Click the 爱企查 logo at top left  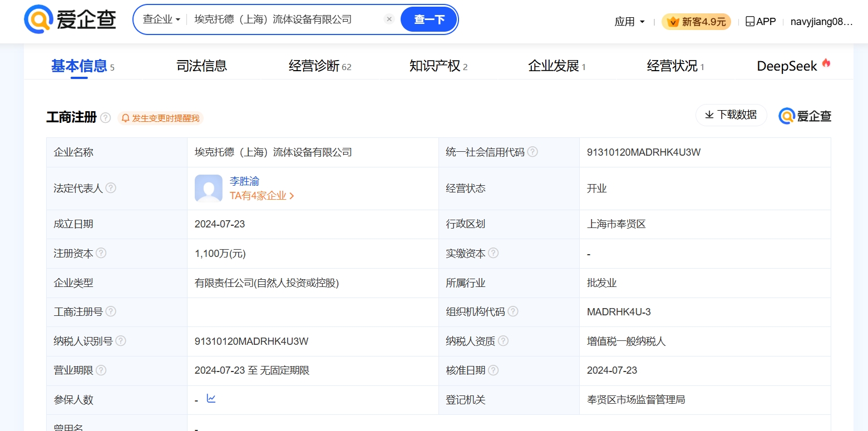(x=70, y=20)
